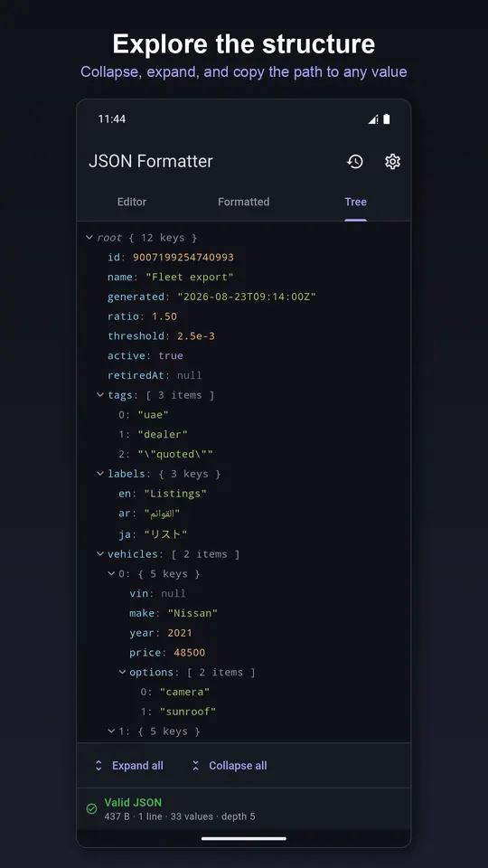Click the JSON Formatter title

151,162
